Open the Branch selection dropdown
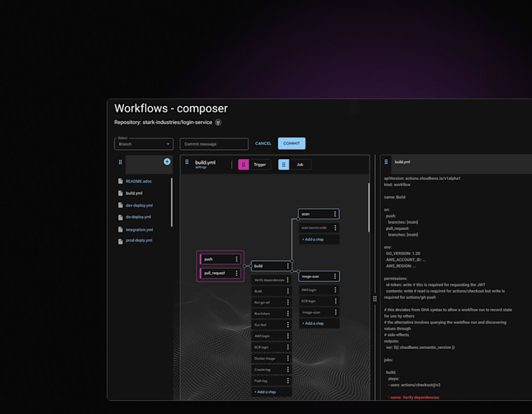532x414 pixels. tap(143, 145)
